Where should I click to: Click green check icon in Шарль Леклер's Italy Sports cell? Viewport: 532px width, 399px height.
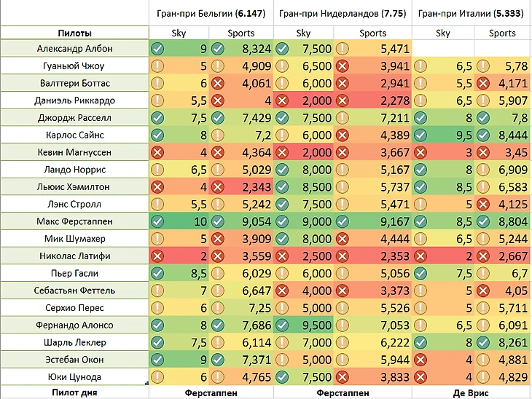[482, 342]
